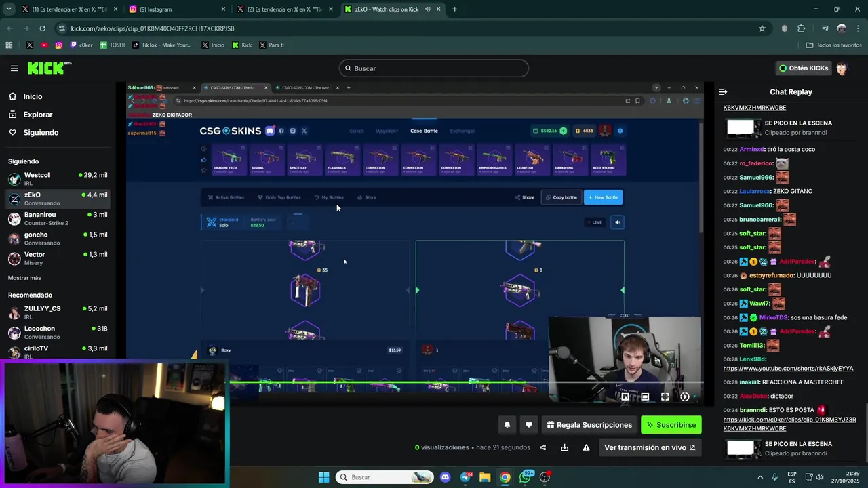Image resolution: width=868 pixels, height=488 pixels.
Task: Switch to the Instagram browser tab
Action: 176,9
